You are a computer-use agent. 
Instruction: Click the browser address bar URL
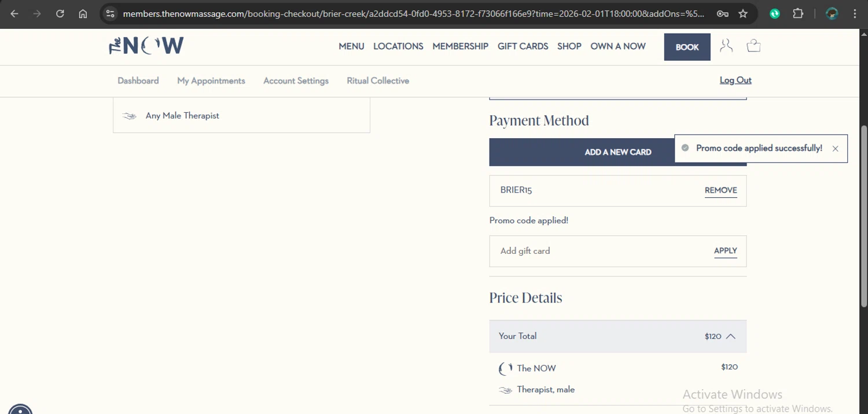[414, 14]
